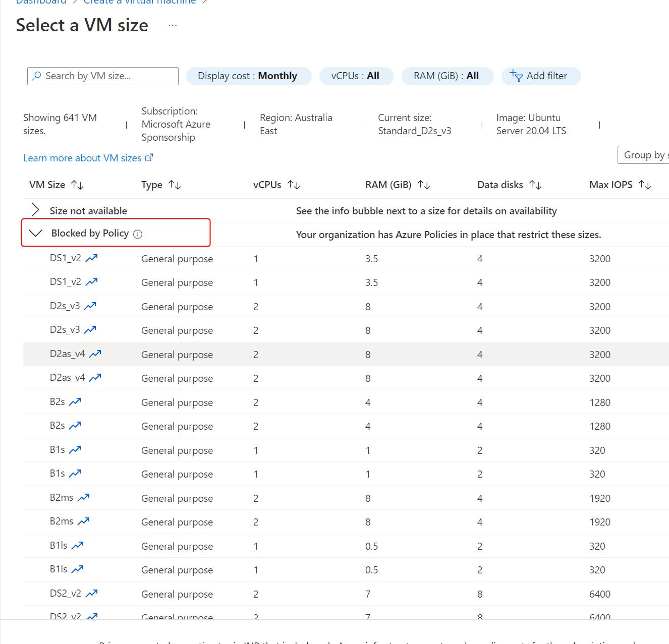Image resolution: width=669 pixels, height=644 pixels.
Task: Click the info bubble availability message
Action: [426, 211]
